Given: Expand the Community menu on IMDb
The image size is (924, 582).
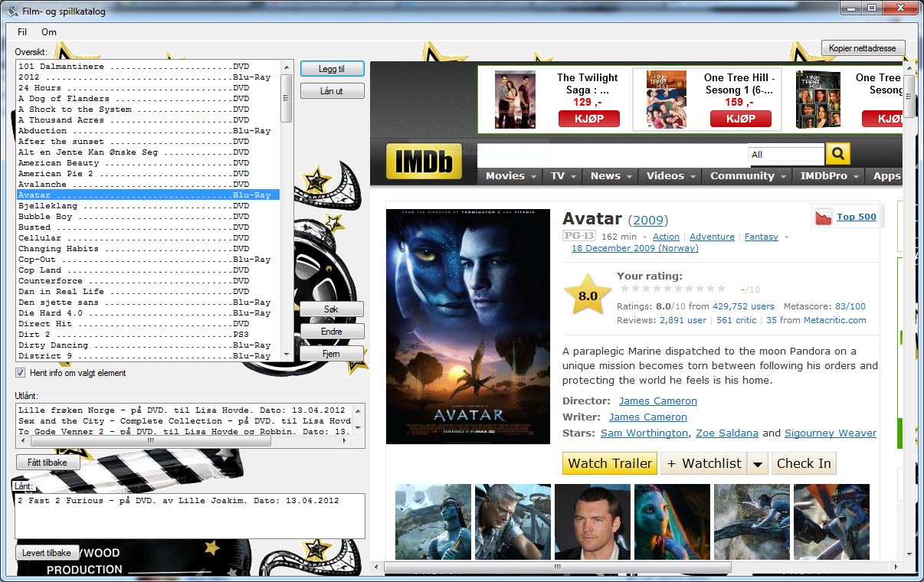Looking at the screenshot, I should (x=747, y=175).
